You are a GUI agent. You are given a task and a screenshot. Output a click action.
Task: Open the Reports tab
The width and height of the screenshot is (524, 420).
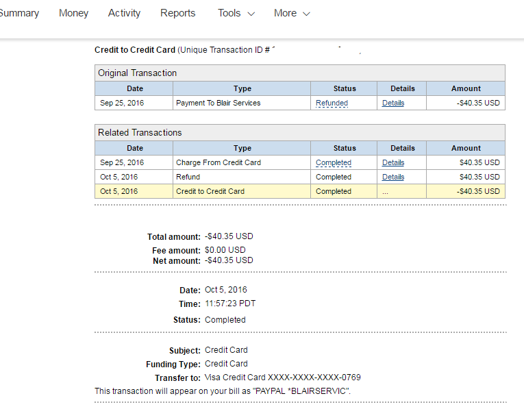pos(177,13)
